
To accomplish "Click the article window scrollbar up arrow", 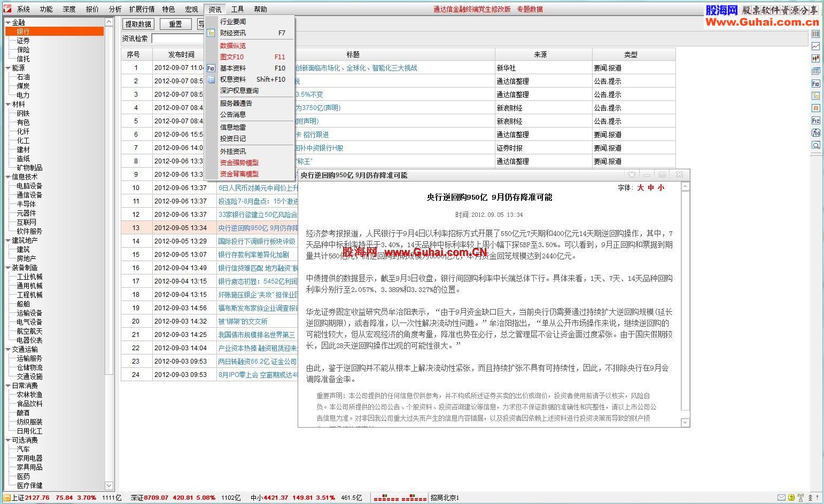I will (x=685, y=186).
